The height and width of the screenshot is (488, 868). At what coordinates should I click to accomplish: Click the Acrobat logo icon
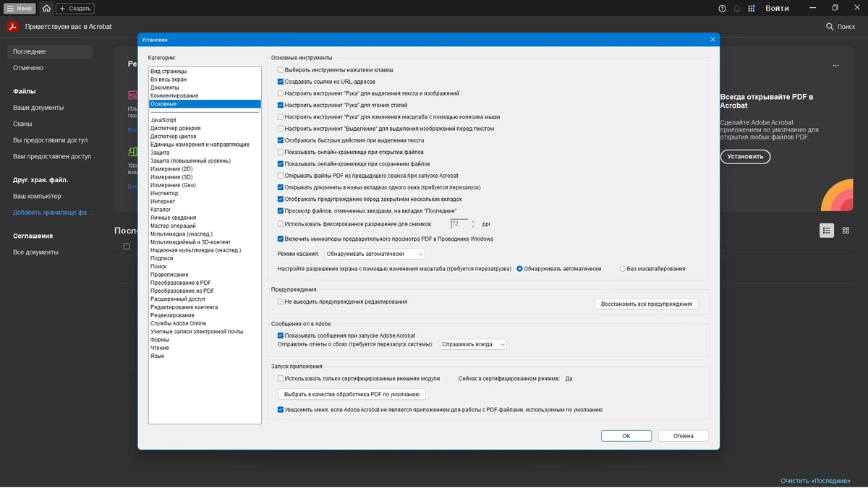click(12, 26)
